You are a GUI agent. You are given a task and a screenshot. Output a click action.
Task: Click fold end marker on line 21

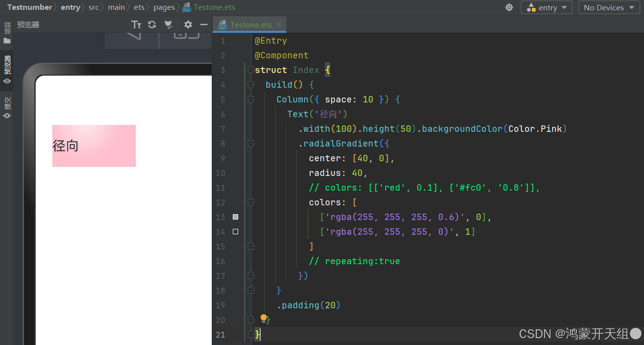point(251,334)
